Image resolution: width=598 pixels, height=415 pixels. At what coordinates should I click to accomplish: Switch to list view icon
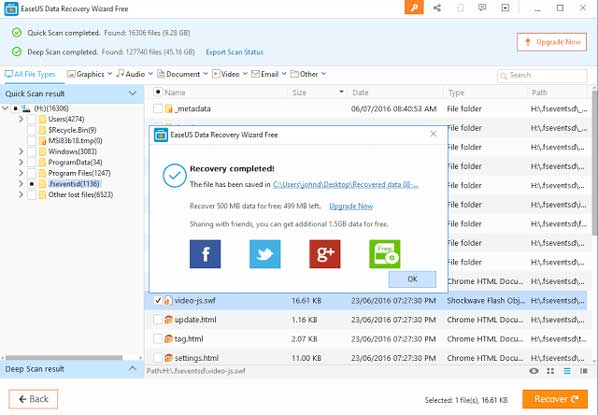(567, 371)
